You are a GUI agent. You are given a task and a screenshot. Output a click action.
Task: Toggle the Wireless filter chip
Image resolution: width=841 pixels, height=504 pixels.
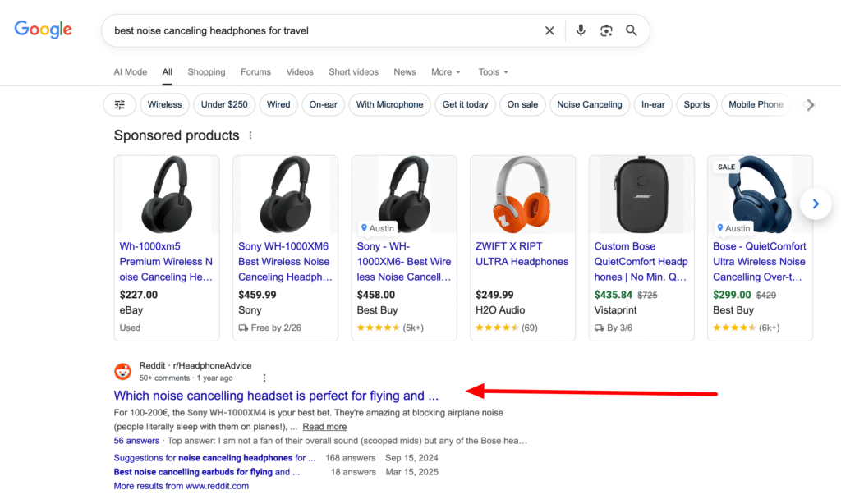[x=164, y=104]
